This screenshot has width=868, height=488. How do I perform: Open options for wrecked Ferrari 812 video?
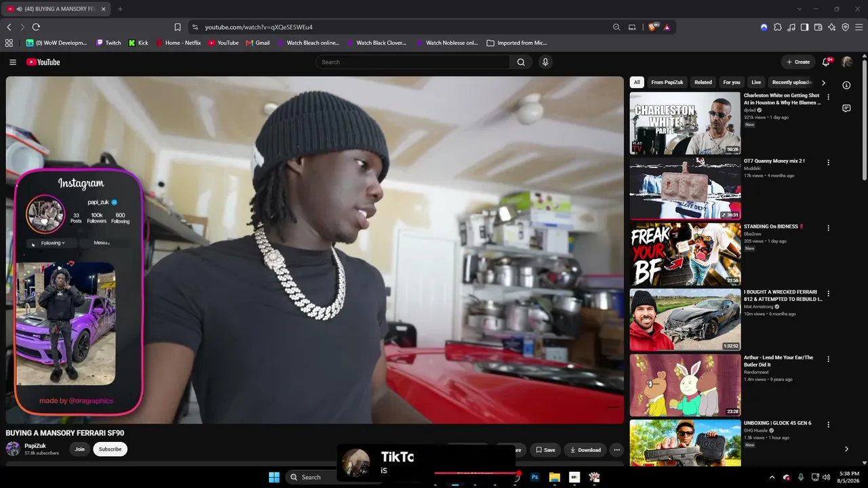pyautogui.click(x=828, y=293)
